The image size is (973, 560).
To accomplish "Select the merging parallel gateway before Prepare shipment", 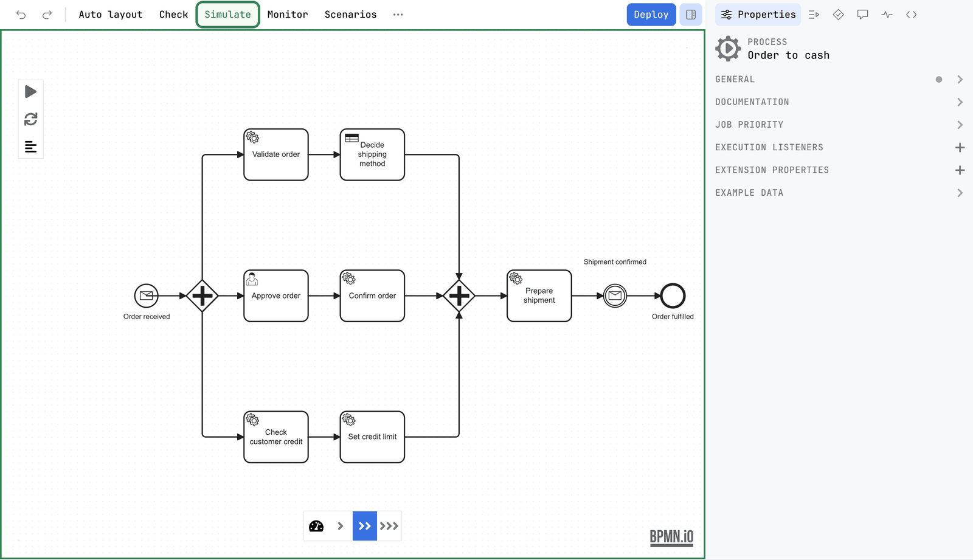I will pos(459,296).
